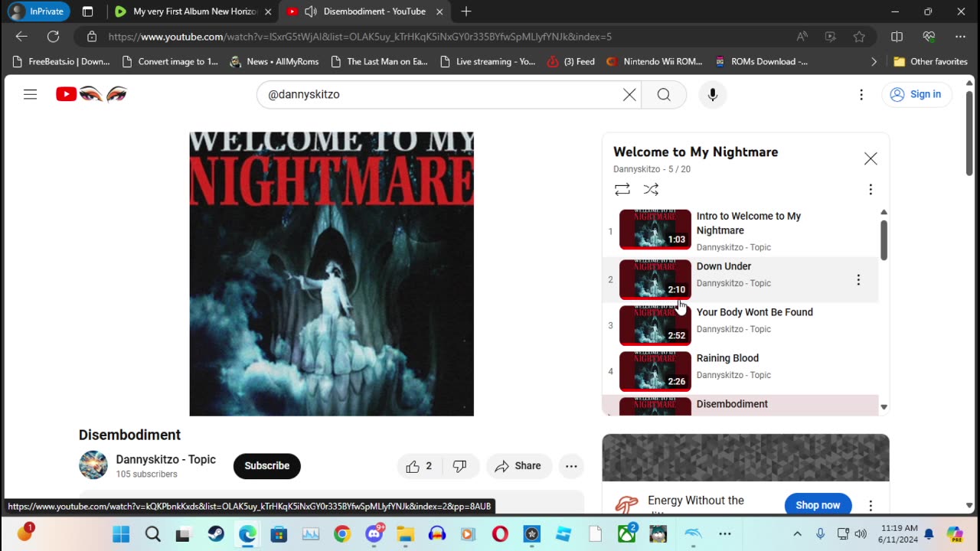Viewport: 980px width, 551px height.
Task: Go back in browser history
Action: tap(21, 36)
